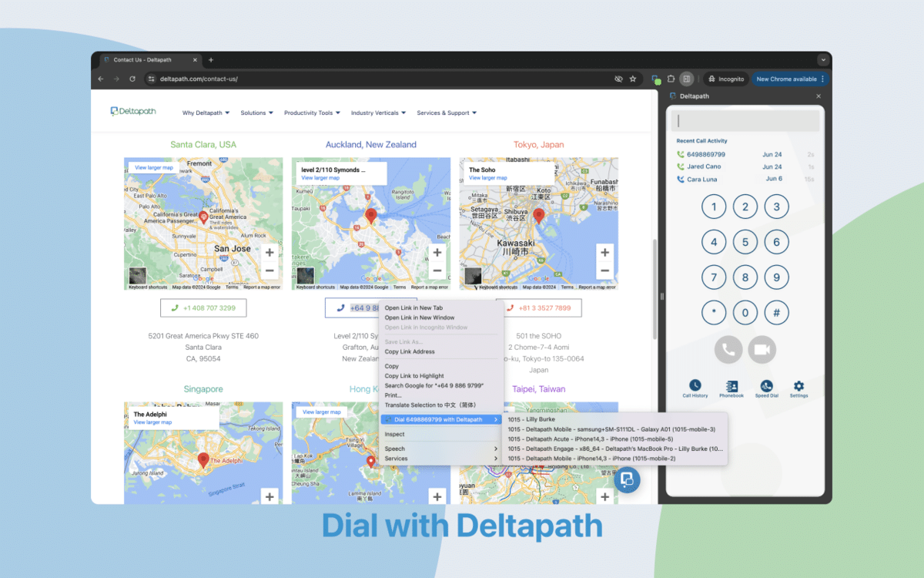Dial using Deltapath Mobile Galaxy A01 device
Viewport: 924px width, 578px height.
tap(614, 429)
